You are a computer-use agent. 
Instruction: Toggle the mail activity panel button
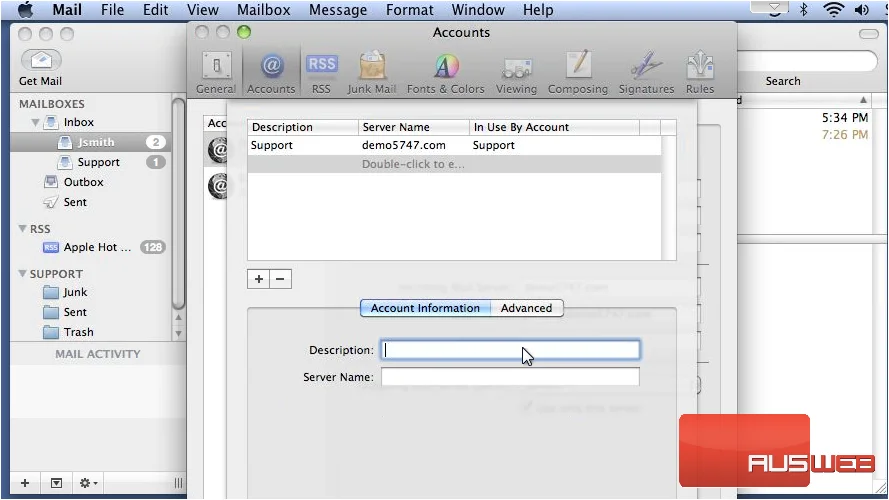pos(56,483)
